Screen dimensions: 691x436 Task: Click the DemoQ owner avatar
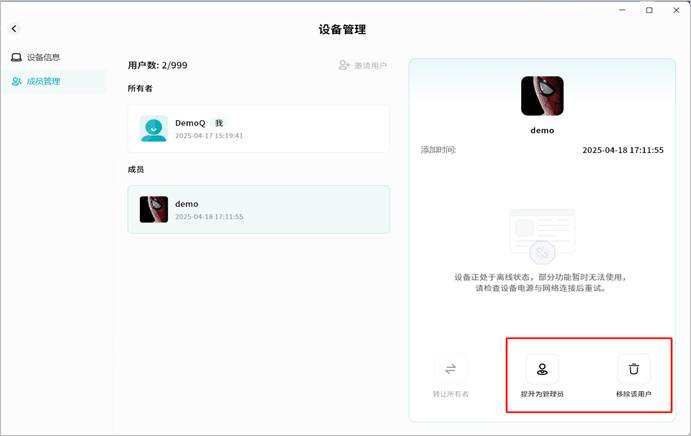[x=154, y=128]
